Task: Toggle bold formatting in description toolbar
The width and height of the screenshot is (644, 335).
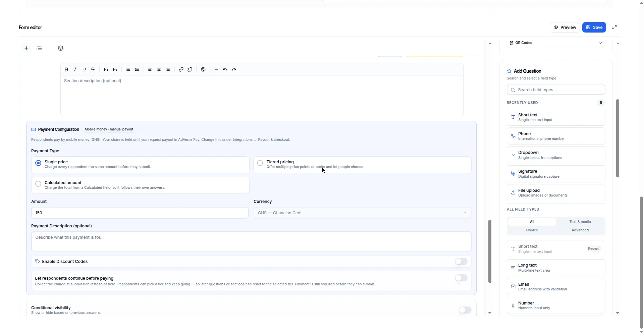Action: click(x=66, y=69)
